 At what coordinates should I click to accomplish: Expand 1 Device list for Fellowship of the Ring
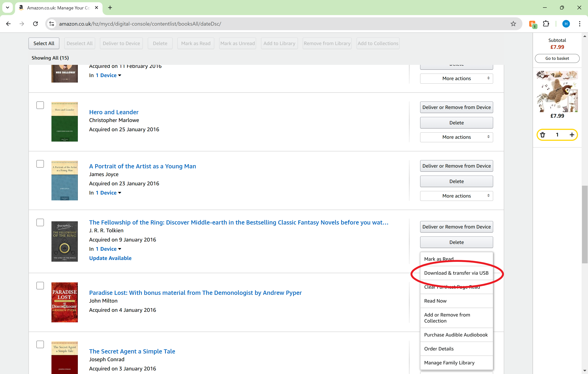[108, 249]
